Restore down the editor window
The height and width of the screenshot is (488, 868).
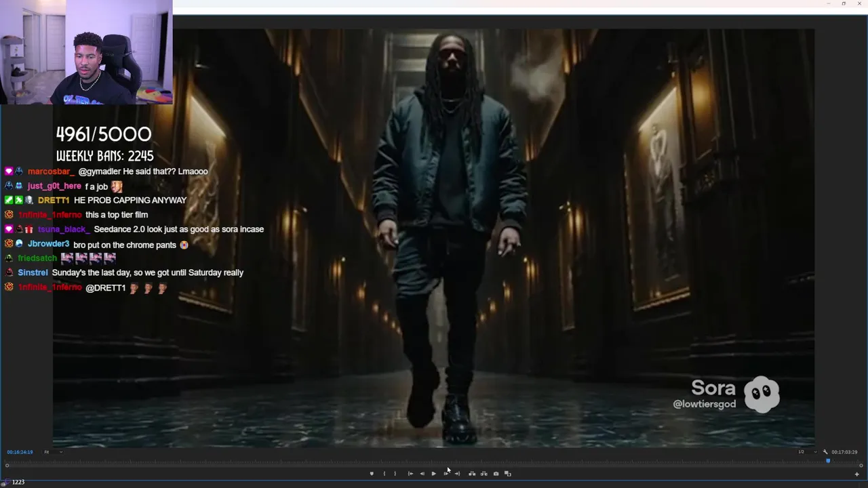[844, 3]
